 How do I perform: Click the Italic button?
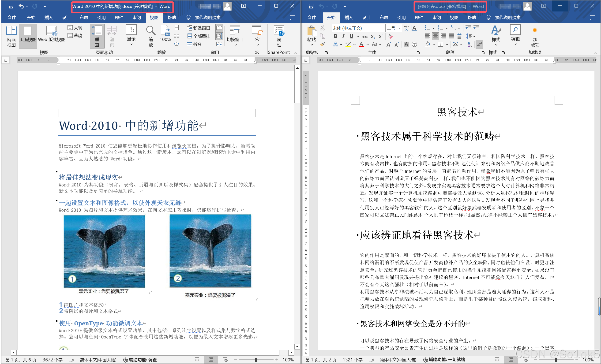click(x=343, y=36)
